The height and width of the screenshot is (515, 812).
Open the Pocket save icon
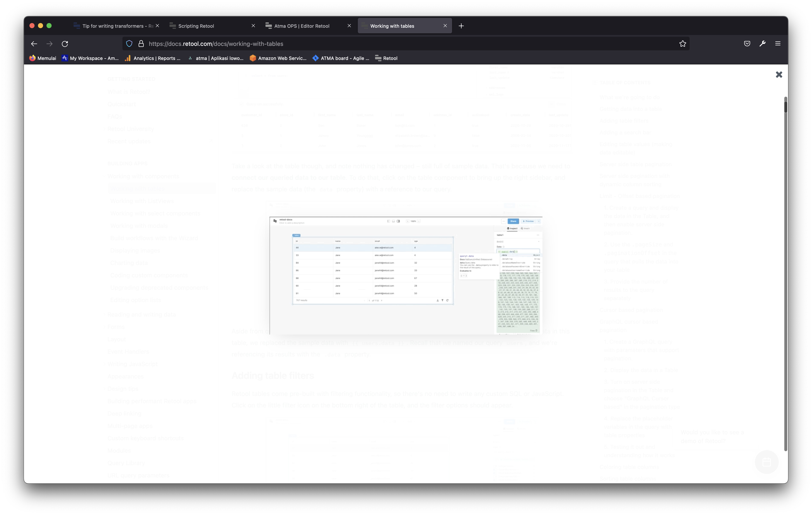click(x=747, y=44)
